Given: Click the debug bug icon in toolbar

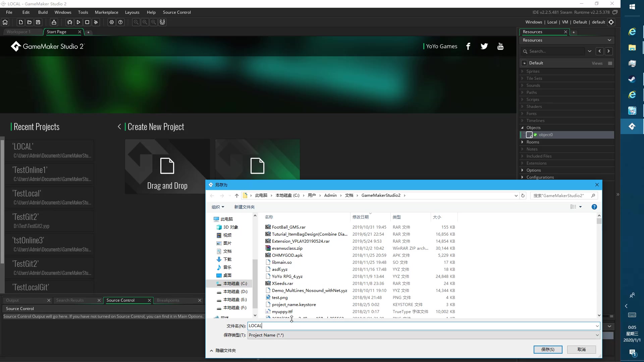Looking at the screenshot, I should 69,22.
